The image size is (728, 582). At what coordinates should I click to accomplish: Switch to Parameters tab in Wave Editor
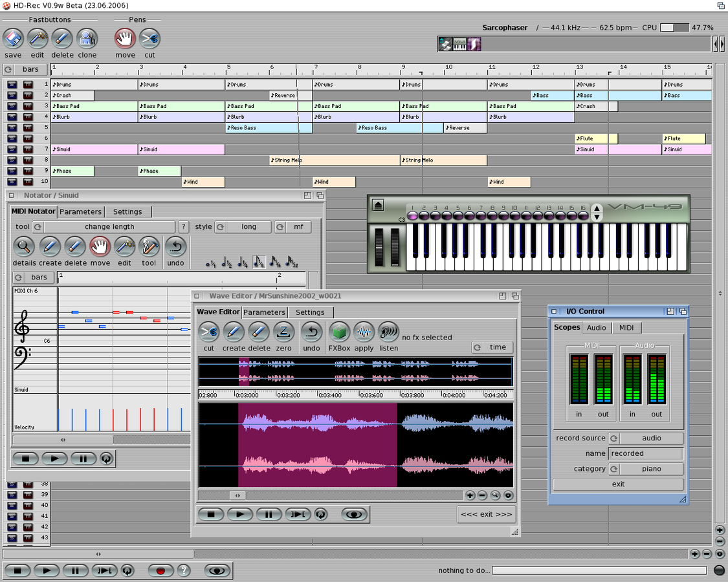coord(264,312)
